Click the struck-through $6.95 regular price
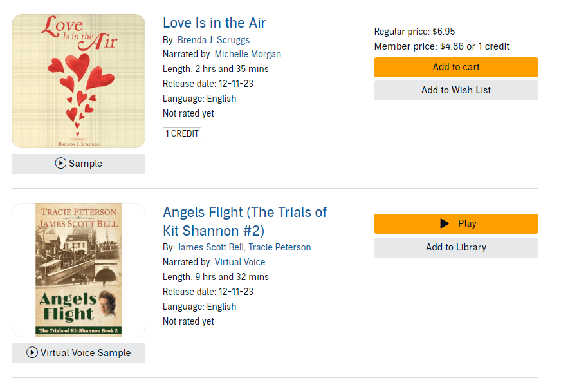The width and height of the screenshot is (588, 378). [x=444, y=32]
